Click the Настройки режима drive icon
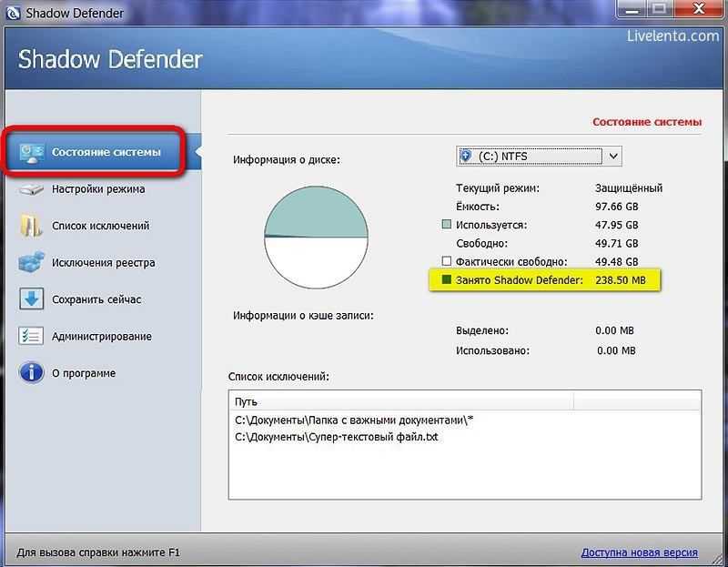Image resolution: width=728 pixels, height=567 pixels. pos(31,189)
